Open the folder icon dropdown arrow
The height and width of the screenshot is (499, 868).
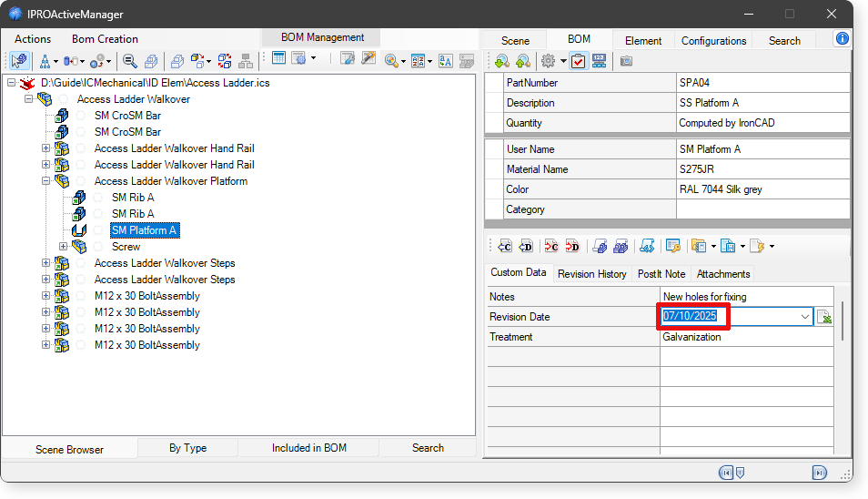pos(713,247)
